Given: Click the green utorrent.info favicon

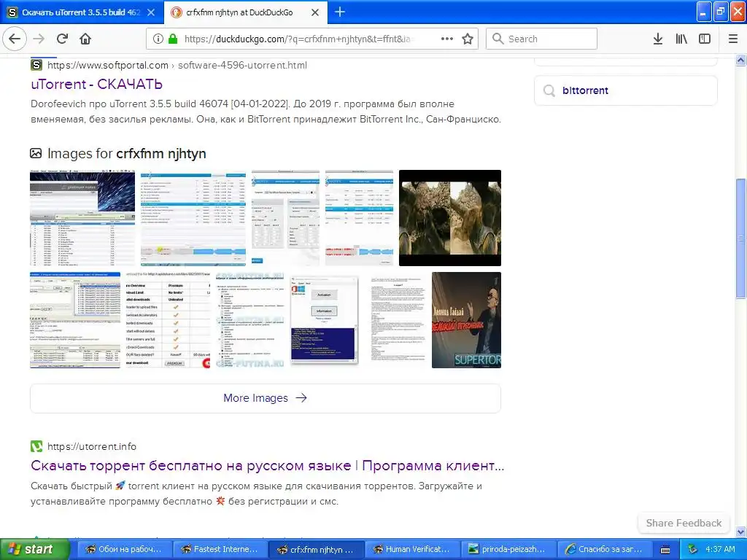Looking at the screenshot, I should (36, 446).
